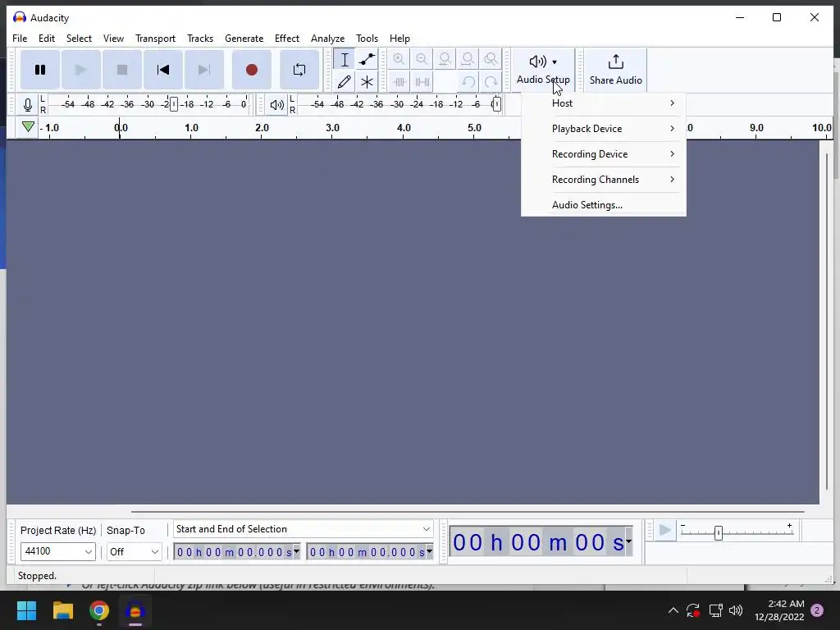Click the Play-at-Speed green play button
This screenshot has height=630, width=840.
coord(664,531)
